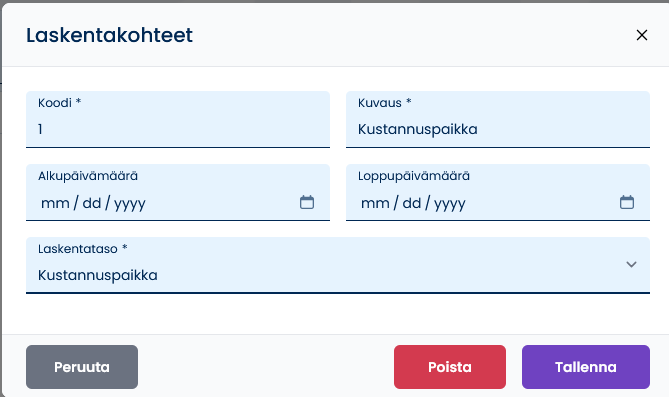The image size is (669, 397).
Task: Open the Loppupäivämäärä calendar picker icon
Action: [627, 202]
